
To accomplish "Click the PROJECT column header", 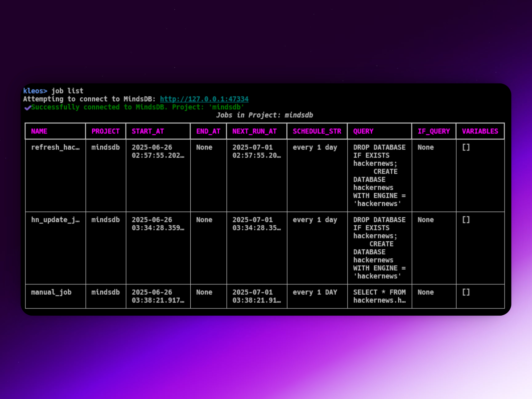I will click(x=106, y=131).
